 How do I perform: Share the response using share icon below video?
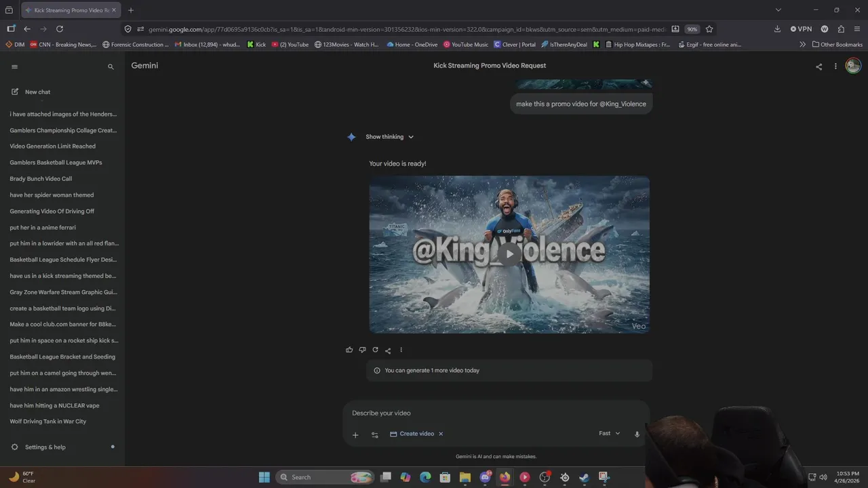click(x=388, y=350)
